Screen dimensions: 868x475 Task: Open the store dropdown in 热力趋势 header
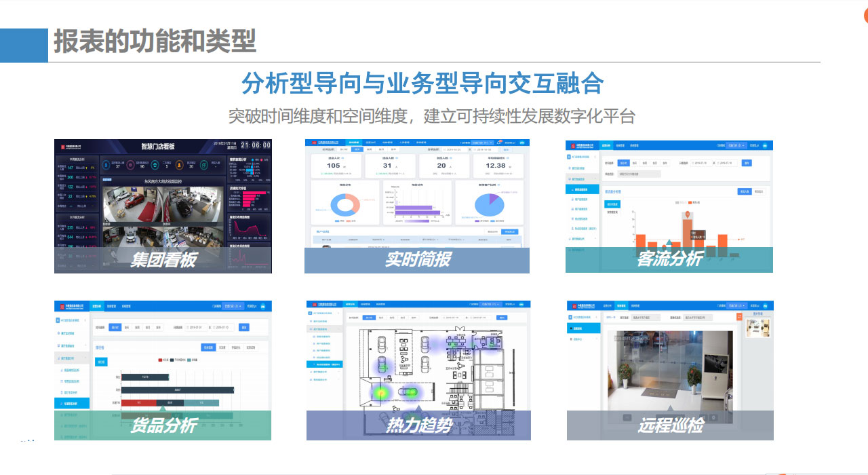click(488, 305)
